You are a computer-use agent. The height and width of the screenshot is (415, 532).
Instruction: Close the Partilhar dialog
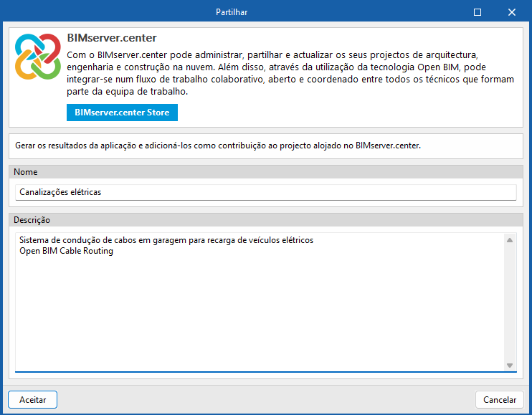[512, 12]
